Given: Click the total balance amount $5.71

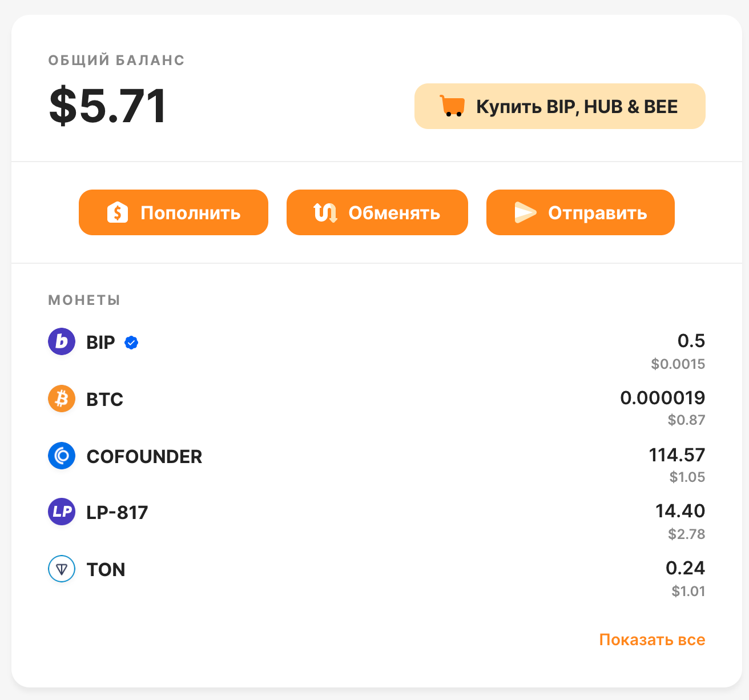Looking at the screenshot, I should click(x=108, y=104).
